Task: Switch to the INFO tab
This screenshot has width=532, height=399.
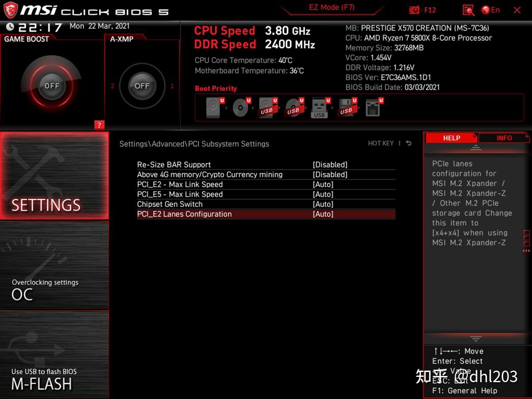Action: (504, 138)
